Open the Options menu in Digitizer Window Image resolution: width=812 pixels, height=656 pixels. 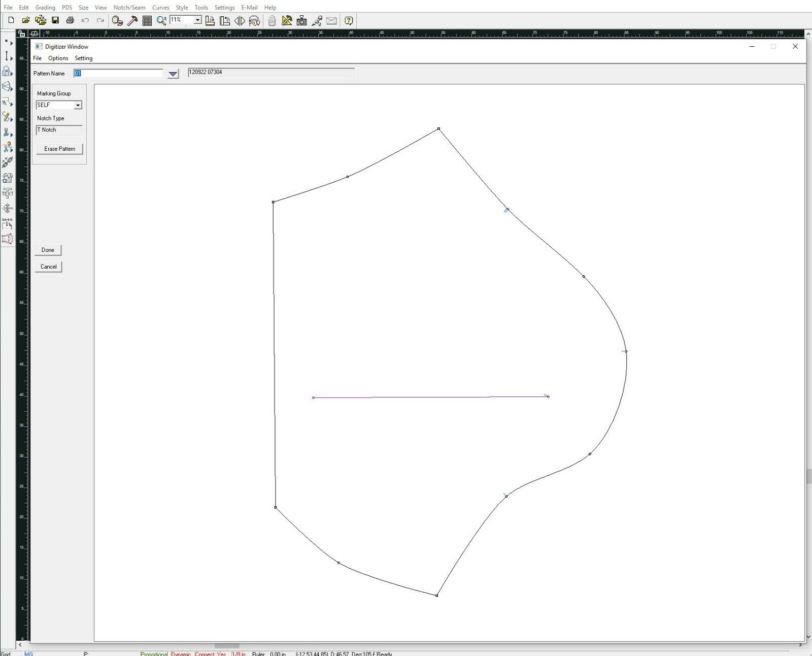(x=58, y=58)
